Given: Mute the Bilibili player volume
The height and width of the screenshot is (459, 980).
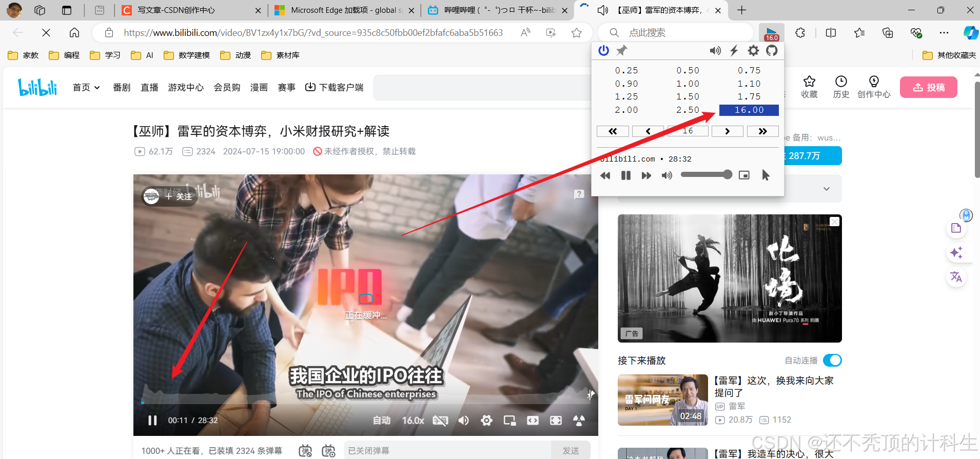Looking at the screenshot, I should pyautogui.click(x=464, y=421).
